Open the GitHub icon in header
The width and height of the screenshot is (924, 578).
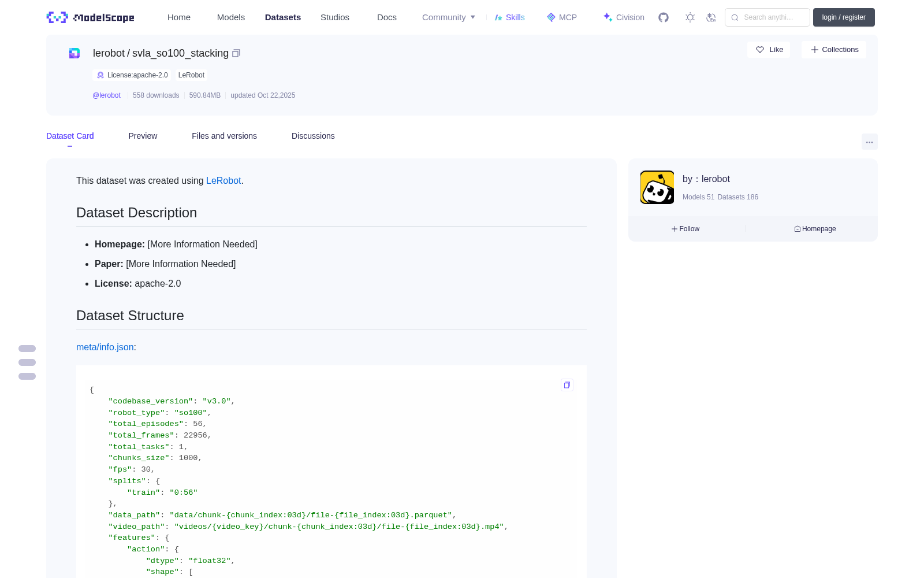point(664,17)
